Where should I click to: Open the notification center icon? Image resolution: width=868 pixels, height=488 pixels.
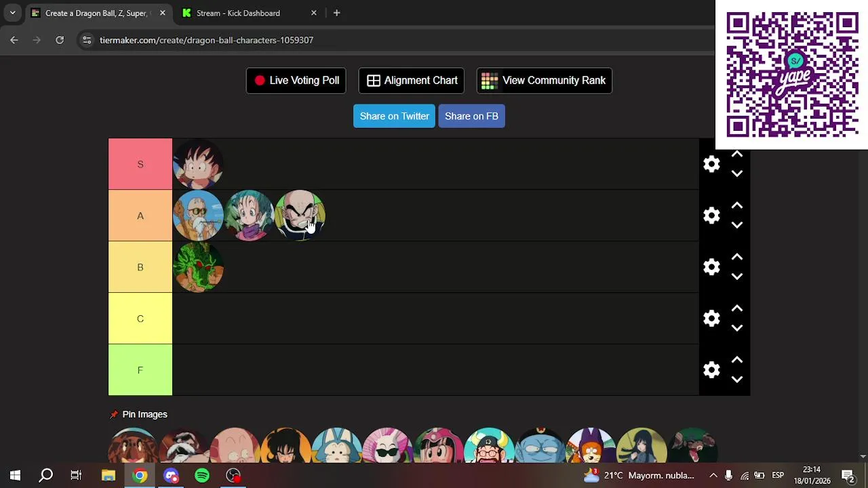pos(848,476)
